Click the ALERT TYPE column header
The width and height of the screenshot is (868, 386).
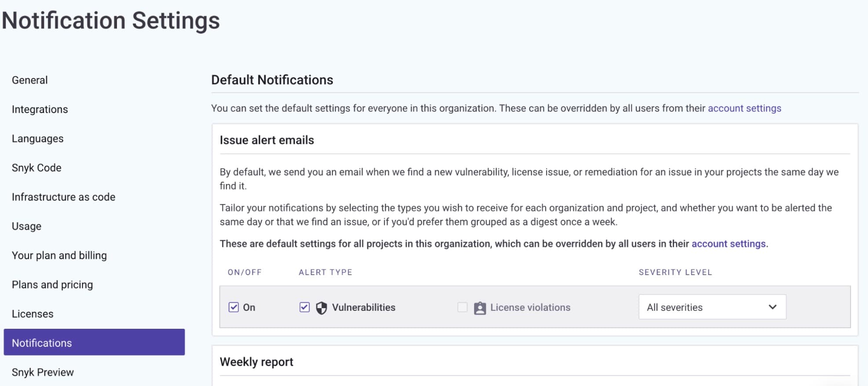click(325, 272)
